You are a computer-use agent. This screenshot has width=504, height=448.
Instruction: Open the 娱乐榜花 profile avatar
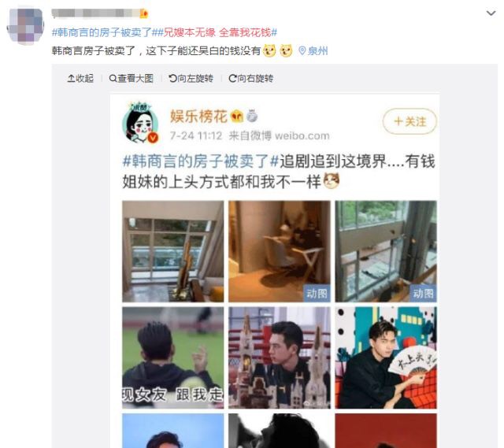coord(140,123)
